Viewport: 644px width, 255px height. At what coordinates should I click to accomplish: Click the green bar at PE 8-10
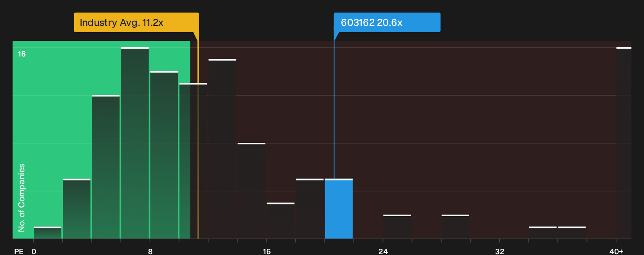point(164,155)
